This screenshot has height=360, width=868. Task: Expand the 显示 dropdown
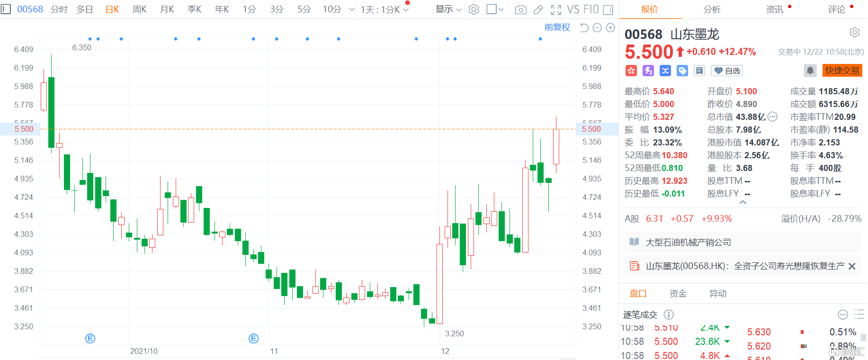click(448, 9)
